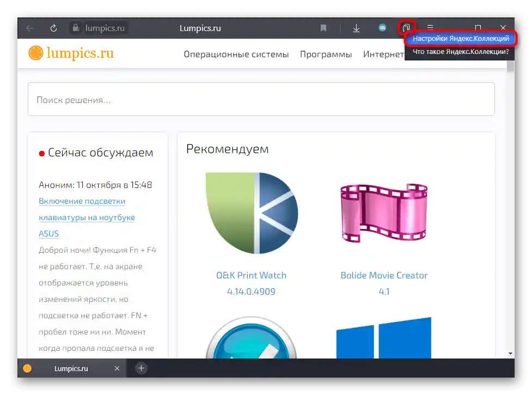
Task: Choose Что такое Яндекс.Коллекции? menu entry
Action: point(460,51)
